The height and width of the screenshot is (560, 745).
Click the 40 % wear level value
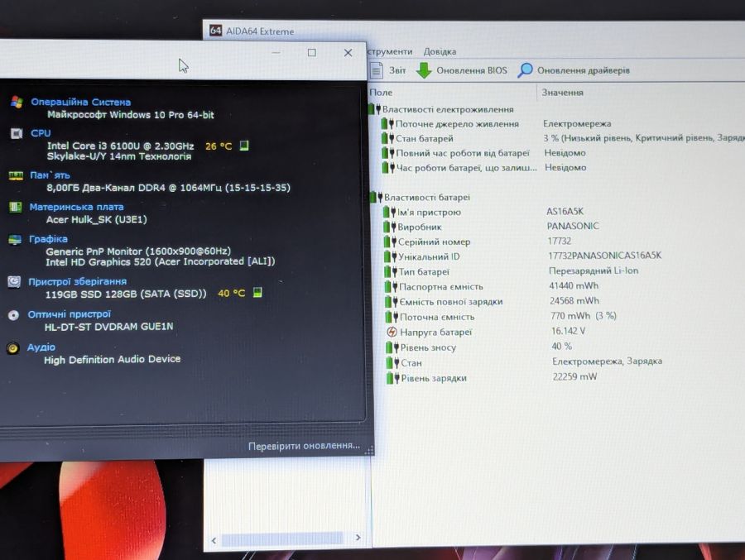(x=561, y=347)
